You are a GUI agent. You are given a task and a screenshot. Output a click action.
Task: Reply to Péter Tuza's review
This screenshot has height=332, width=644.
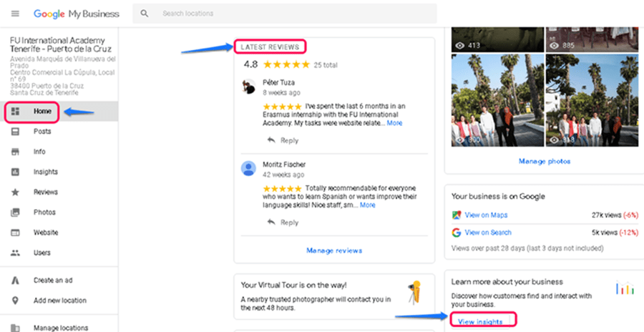[x=283, y=140]
